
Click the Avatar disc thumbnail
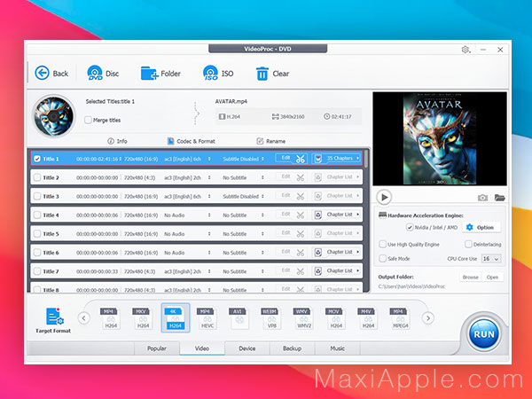pos(53,116)
